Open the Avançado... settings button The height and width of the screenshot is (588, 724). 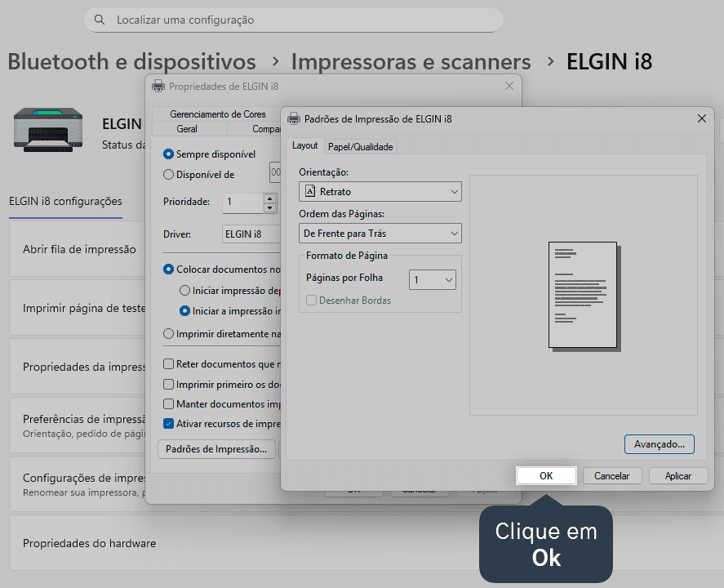[659, 444]
